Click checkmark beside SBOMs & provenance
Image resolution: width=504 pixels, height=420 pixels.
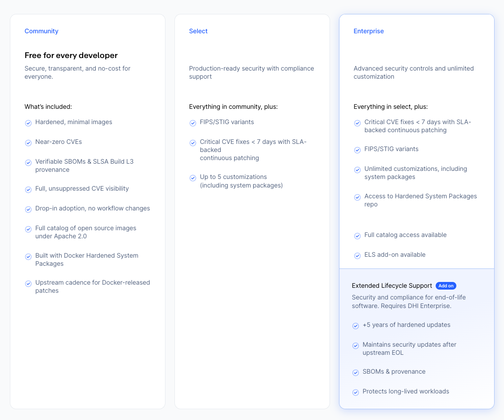pyautogui.click(x=356, y=373)
